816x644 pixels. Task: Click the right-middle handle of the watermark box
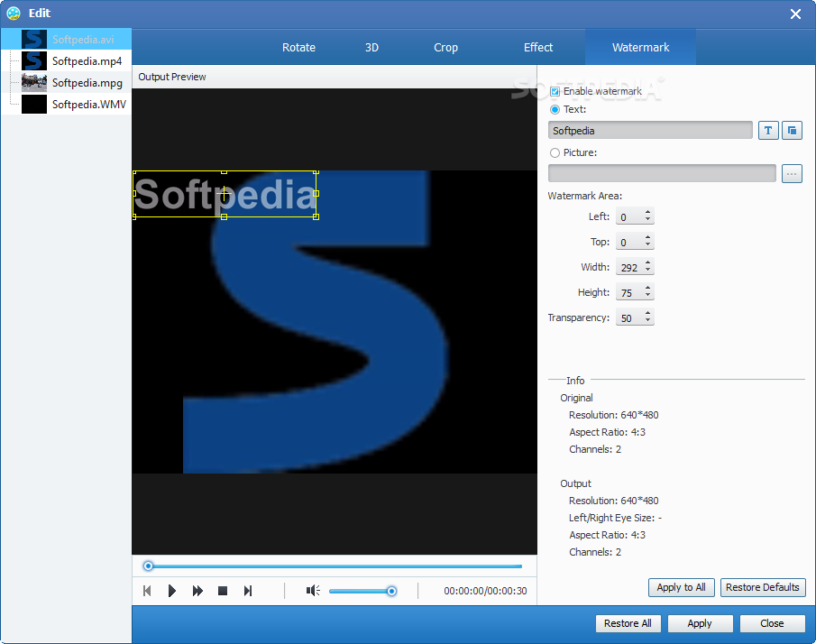point(316,194)
